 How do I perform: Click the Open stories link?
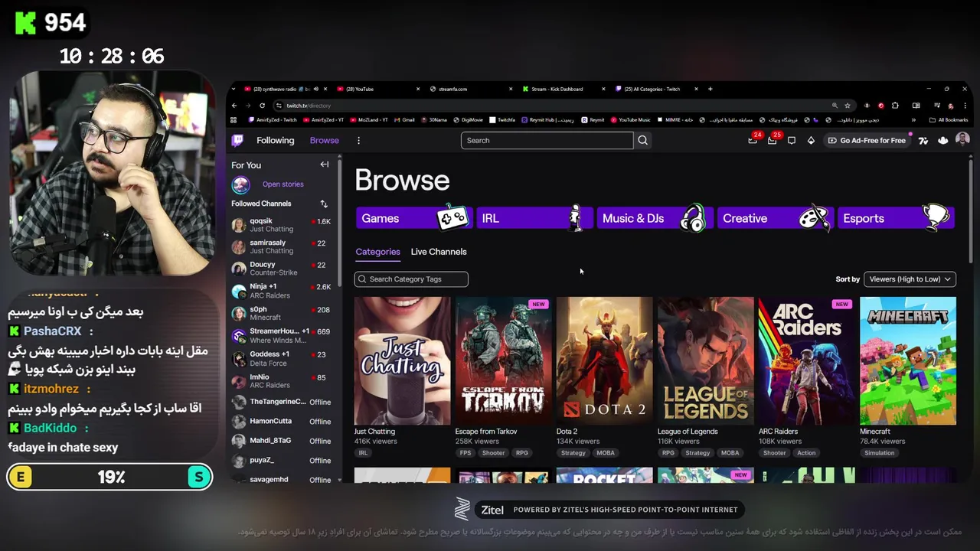(x=283, y=184)
